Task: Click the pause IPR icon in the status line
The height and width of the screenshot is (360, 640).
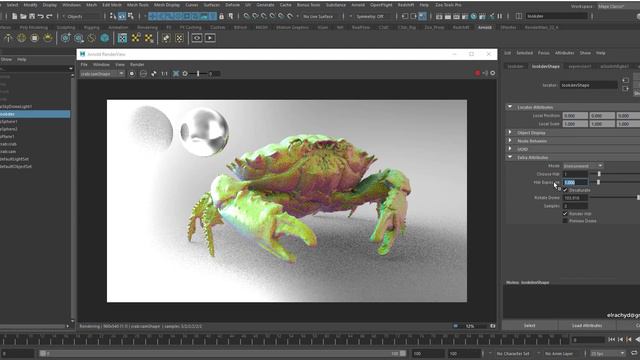Action: tap(500, 16)
